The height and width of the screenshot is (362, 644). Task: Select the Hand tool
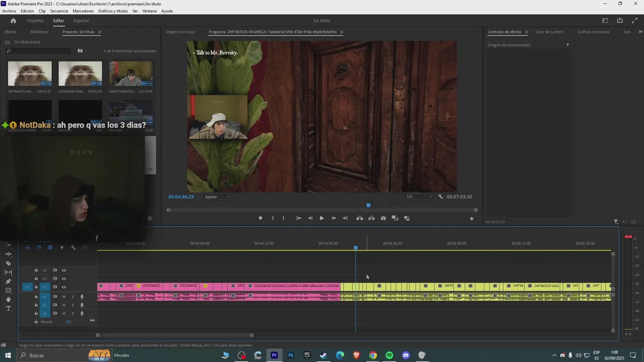[8, 299]
